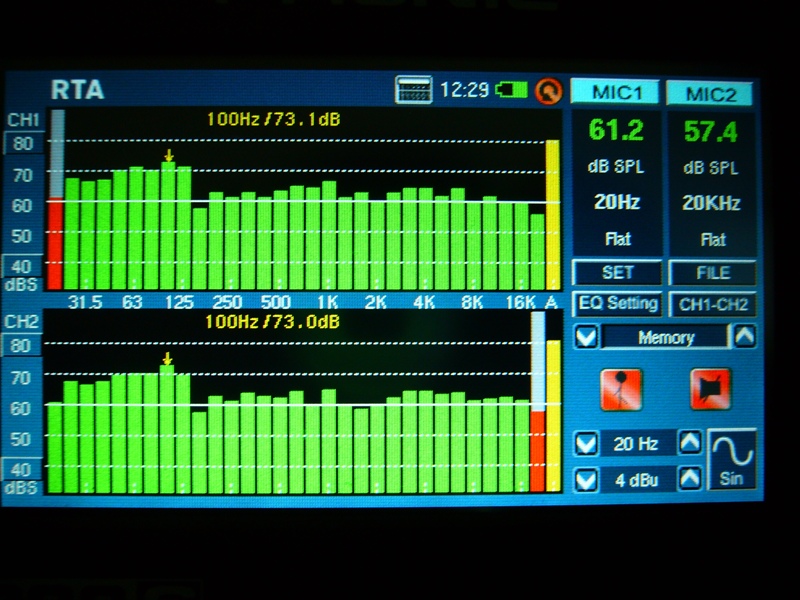Click the orange power icon
This screenshot has width=800, height=600.
[547, 91]
